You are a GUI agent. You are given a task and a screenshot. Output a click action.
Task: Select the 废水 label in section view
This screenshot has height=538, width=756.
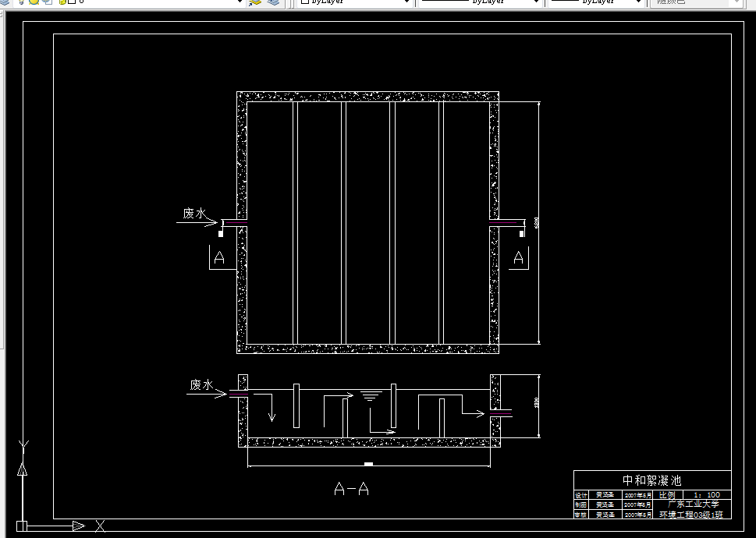[x=201, y=385]
